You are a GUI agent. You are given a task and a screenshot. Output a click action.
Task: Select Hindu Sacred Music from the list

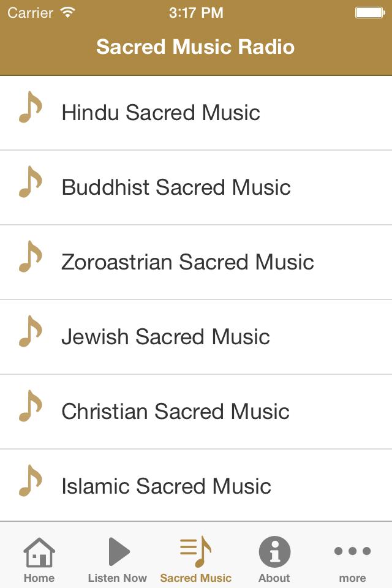196,112
